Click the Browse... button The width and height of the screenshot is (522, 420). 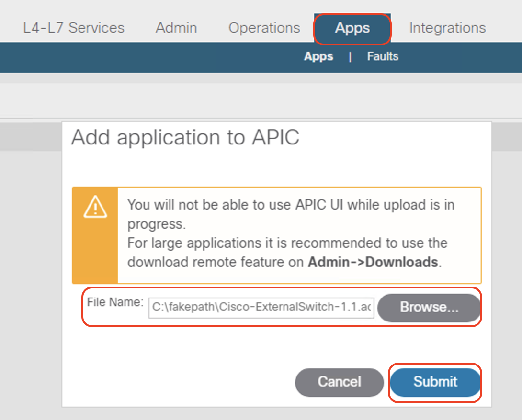coord(429,308)
